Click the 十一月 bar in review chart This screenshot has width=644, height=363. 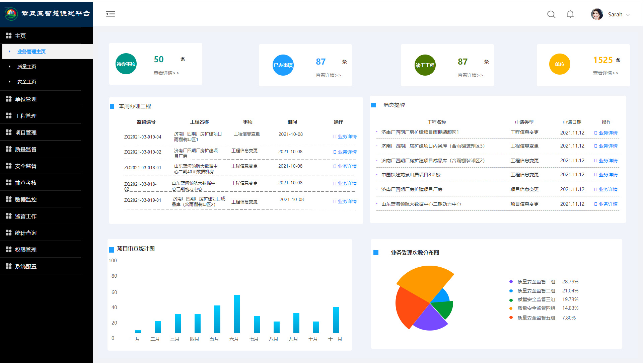point(336,320)
